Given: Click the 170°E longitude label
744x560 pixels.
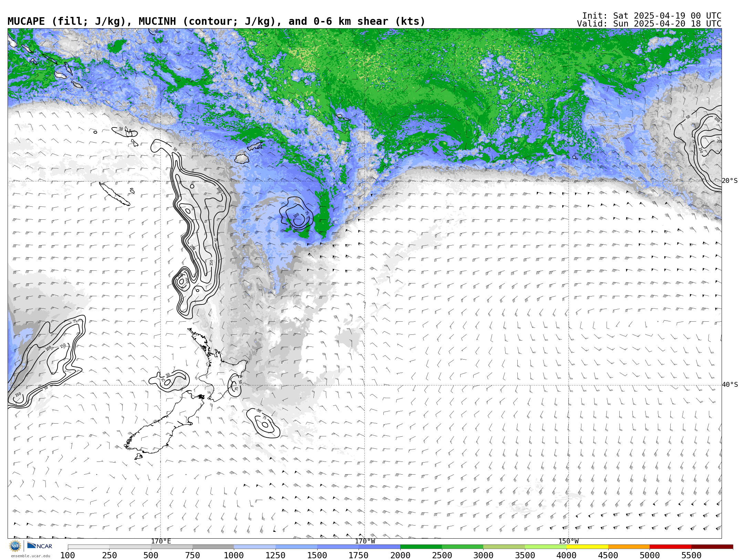Looking at the screenshot, I should 161,541.
